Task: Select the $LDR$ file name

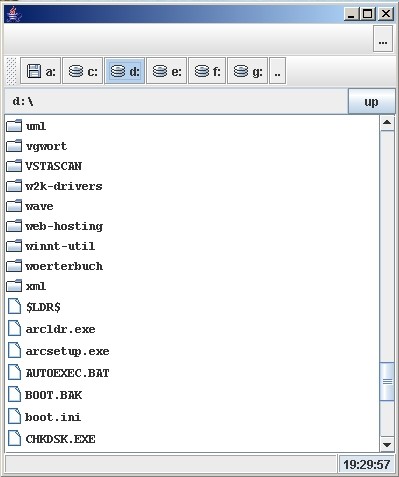Action: click(x=43, y=307)
